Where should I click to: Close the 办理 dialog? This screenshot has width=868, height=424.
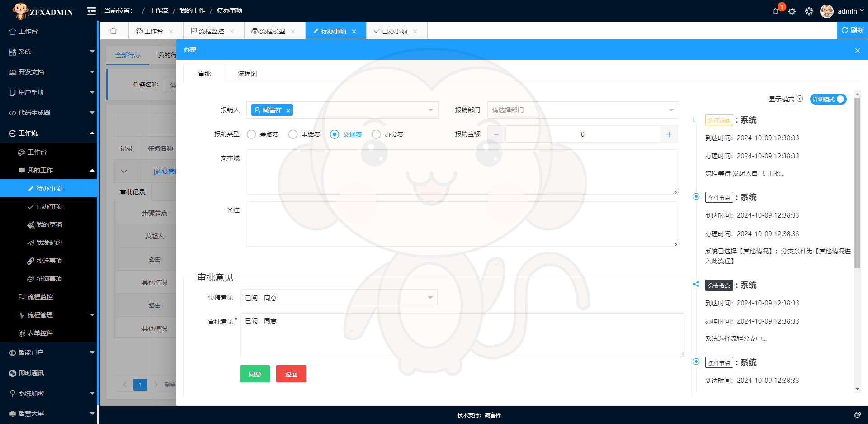point(857,51)
